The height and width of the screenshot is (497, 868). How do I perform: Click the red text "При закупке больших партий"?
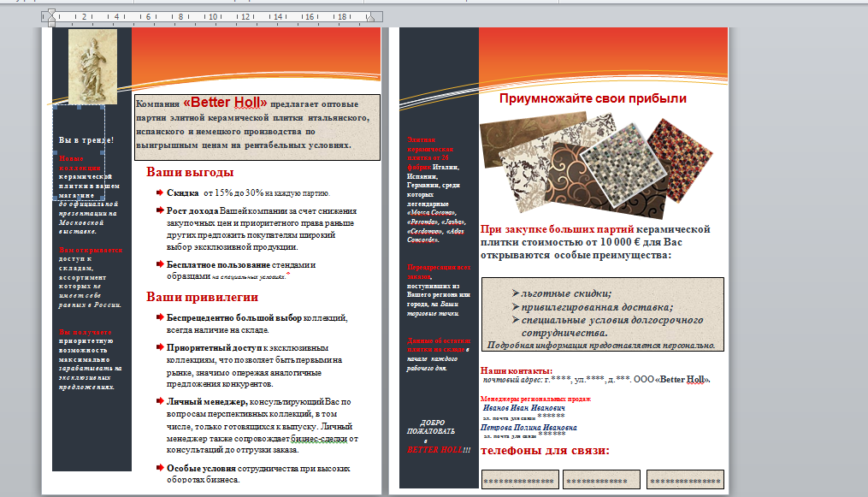557,229
